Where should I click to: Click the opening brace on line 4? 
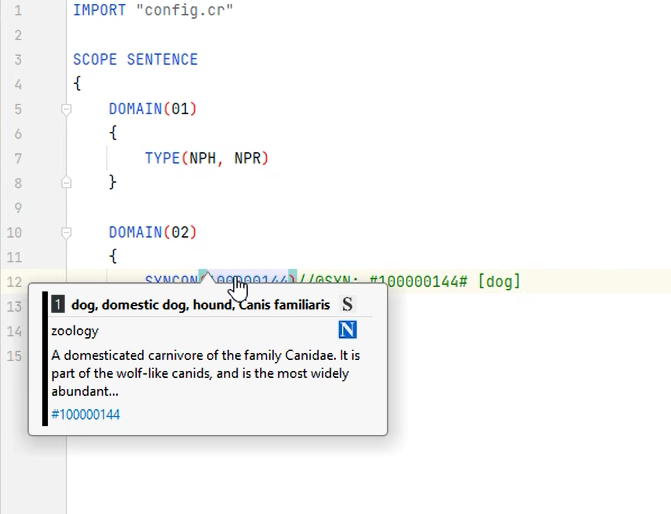pos(78,84)
